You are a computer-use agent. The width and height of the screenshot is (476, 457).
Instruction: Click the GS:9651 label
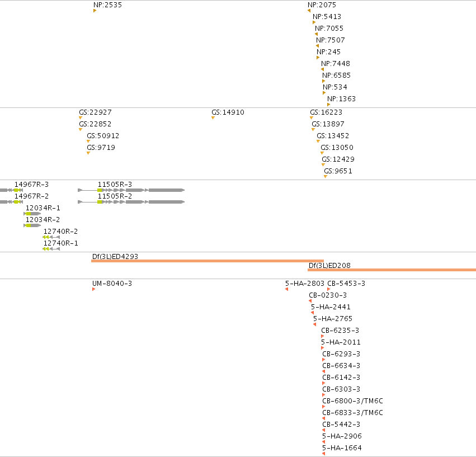[x=338, y=171]
